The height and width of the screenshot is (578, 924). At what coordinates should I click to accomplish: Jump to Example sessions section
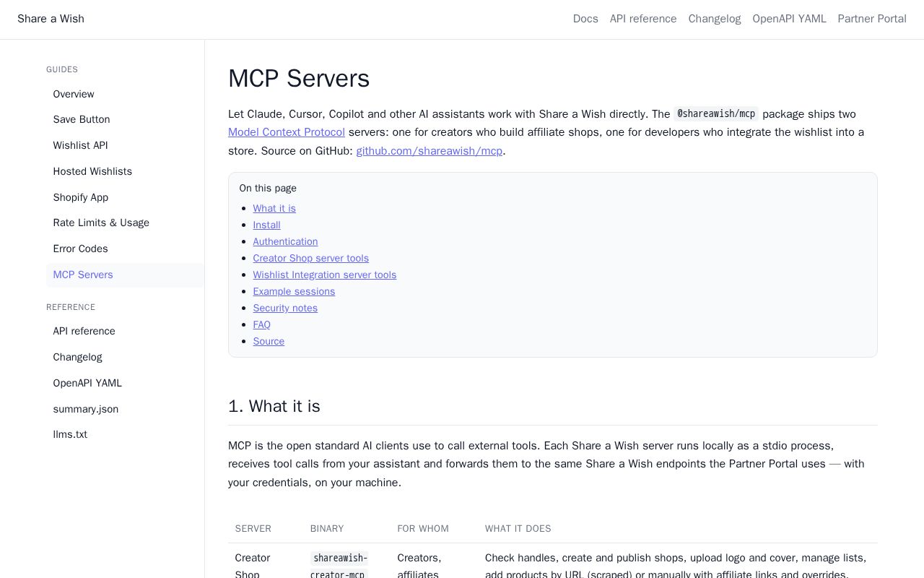pyautogui.click(x=294, y=291)
